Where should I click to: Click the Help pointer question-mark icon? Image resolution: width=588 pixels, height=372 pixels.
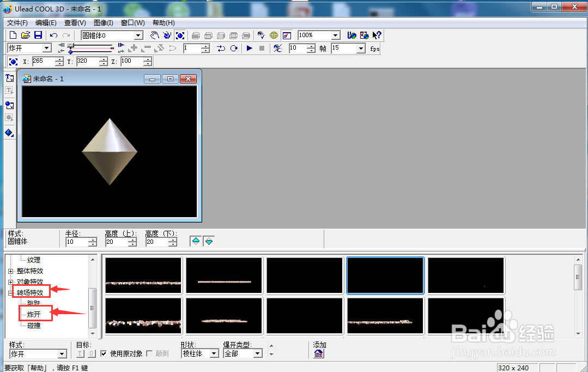pyautogui.click(x=377, y=35)
